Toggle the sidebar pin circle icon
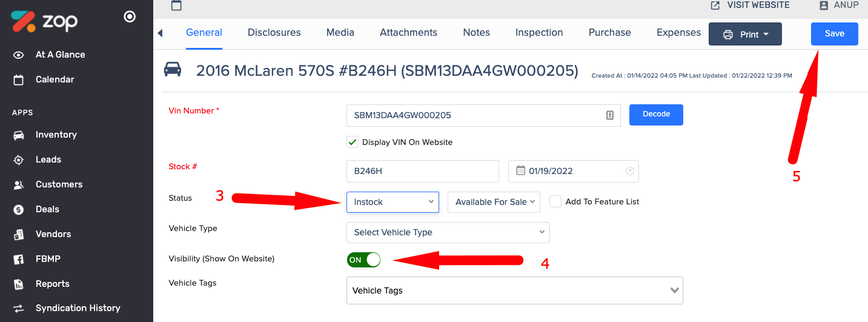Image resolution: width=868 pixels, height=322 pixels. (130, 17)
